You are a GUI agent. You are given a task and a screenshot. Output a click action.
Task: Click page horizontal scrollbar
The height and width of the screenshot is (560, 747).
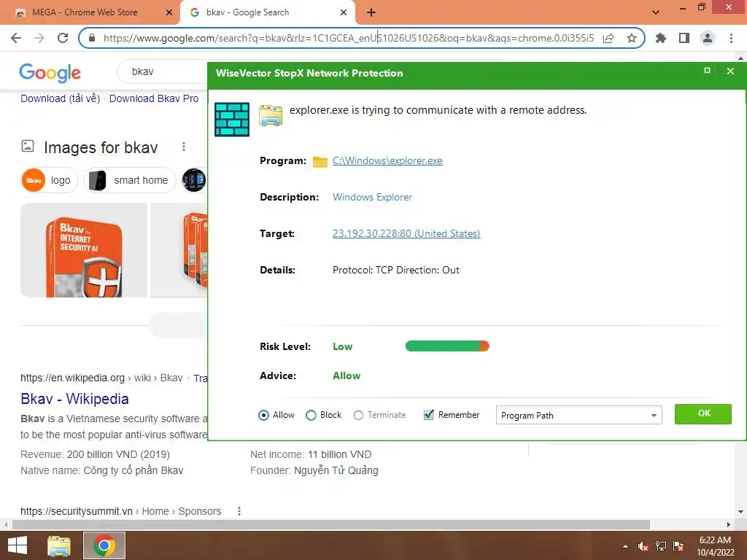(331, 524)
